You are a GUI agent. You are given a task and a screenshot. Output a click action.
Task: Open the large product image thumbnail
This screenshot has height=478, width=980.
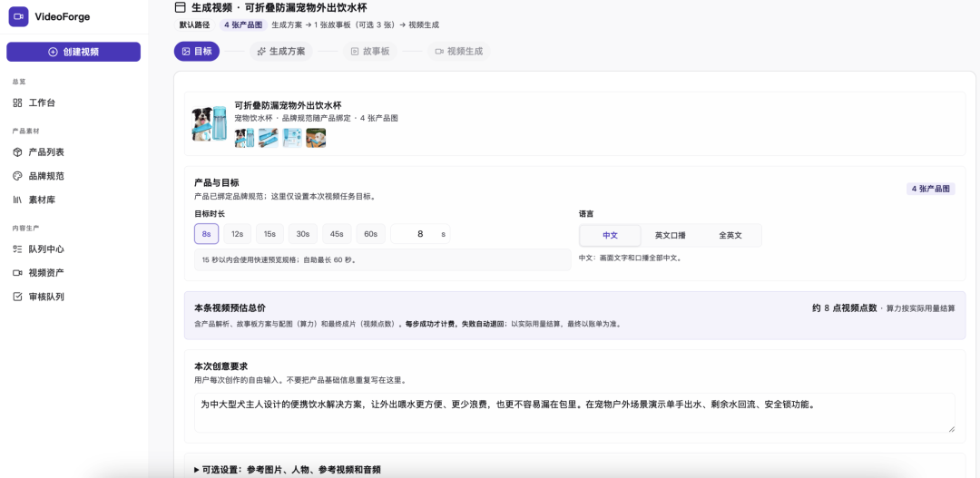pos(210,123)
